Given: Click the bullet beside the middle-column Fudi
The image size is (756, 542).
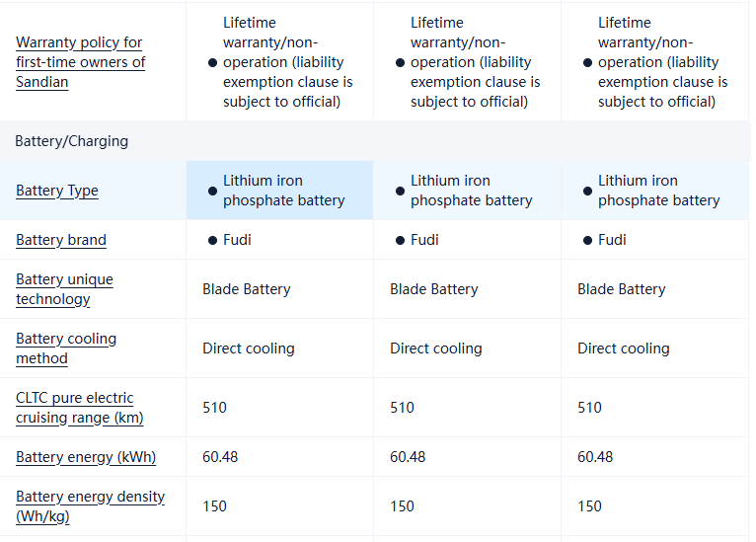Looking at the screenshot, I should click(400, 240).
